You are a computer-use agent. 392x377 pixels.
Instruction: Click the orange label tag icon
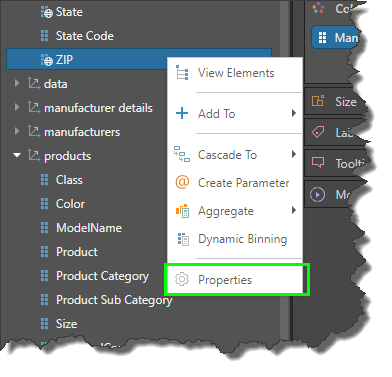[x=318, y=132]
